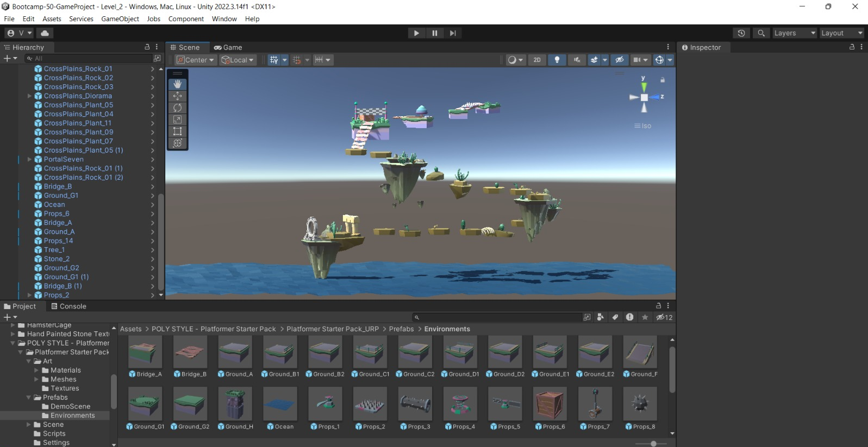The width and height of the screenshot is (868, 447).
Task: Toggle scene audio muting
Action: click(577, 60)
